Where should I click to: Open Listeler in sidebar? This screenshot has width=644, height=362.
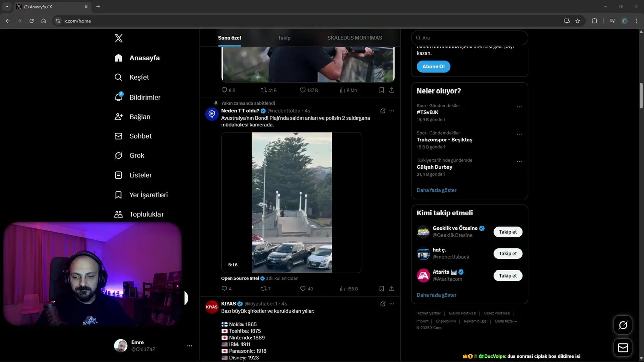pos(133,175)
